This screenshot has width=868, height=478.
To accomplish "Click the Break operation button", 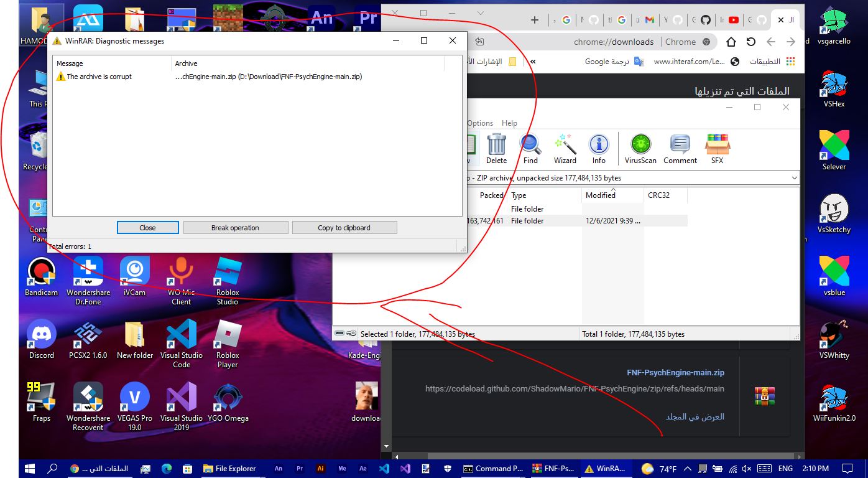I will [x=235, y=227].
